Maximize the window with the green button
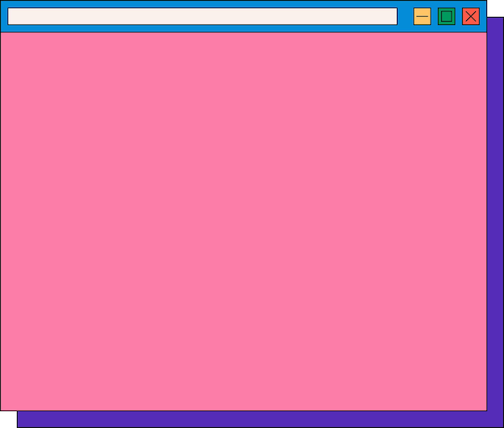 click(x=447, y=16)
